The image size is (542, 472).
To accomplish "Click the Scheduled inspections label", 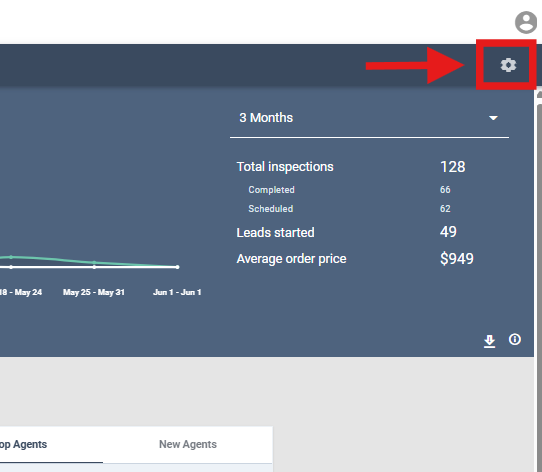I will pos(271,209).
